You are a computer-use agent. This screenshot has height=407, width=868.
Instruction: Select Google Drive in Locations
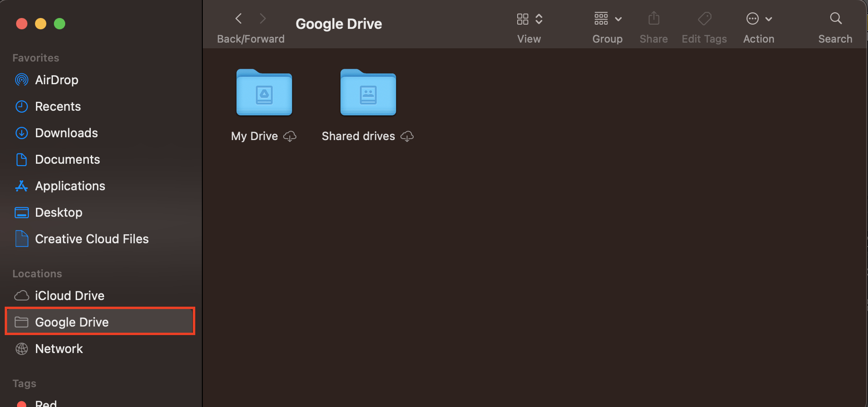click(72, 322)
